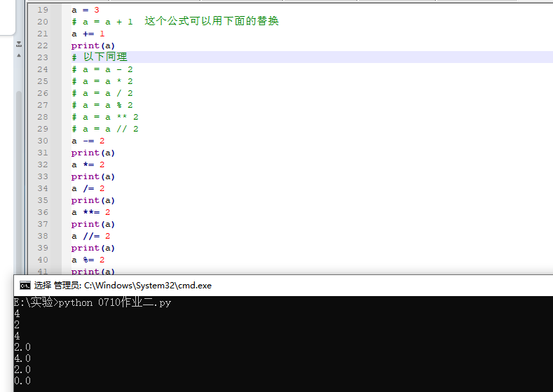Click the code line 'a //= 2'

click(91, 236)
